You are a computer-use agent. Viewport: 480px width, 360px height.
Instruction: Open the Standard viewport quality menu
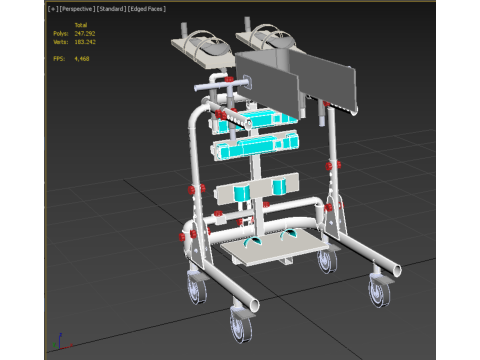click(x=112, y=9)
